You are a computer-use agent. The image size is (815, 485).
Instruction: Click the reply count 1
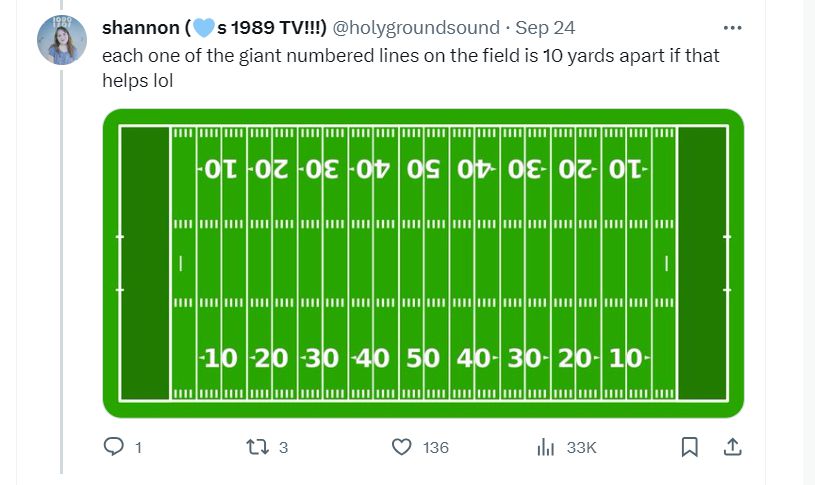(138, 448)
